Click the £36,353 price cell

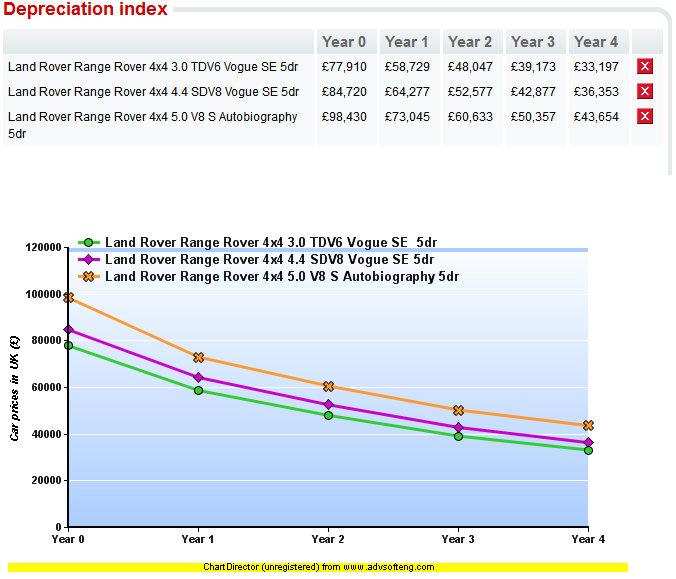pyautogui.click(x=596, y=92)
